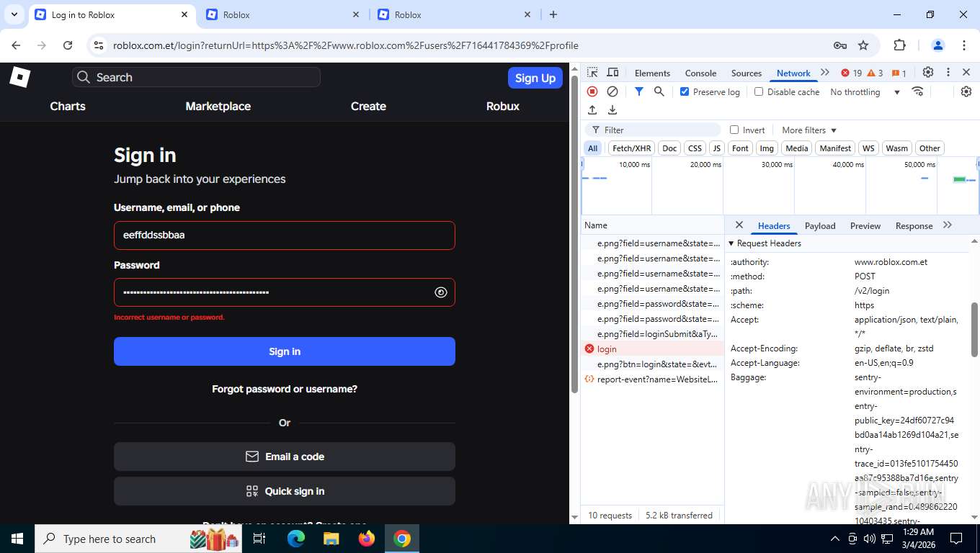Click the blue Sign in button
This screenshot has width=980, height=553.
click(285, 351)
